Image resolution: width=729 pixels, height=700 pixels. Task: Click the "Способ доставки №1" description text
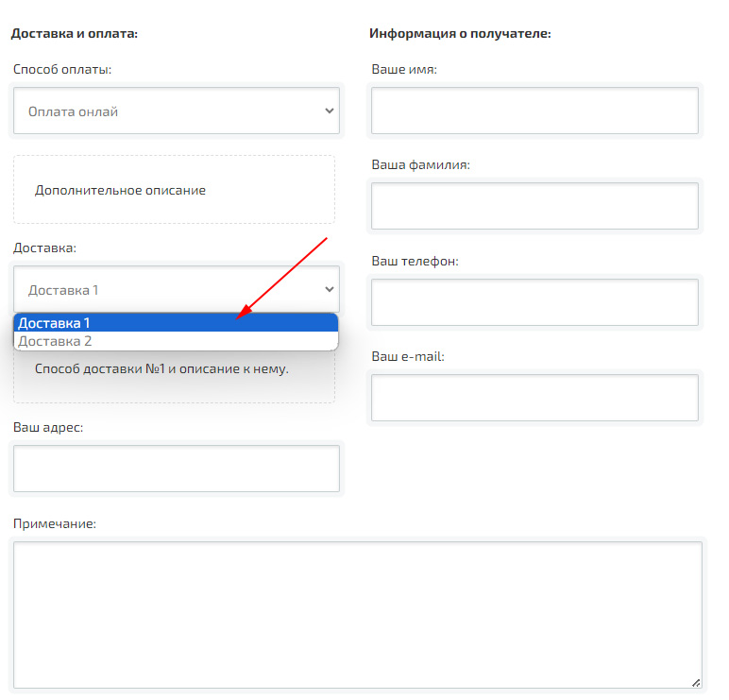pos(161,368)
